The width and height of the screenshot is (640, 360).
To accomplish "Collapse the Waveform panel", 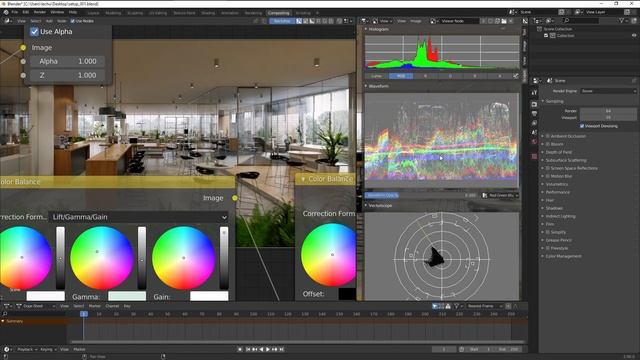I will 366,86.
